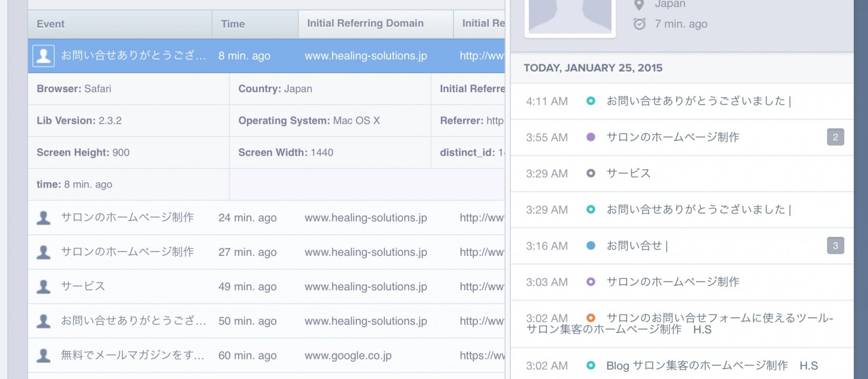The height and width of the screenshot is (379, 868).
Task: Open サロンのお問い合せフォームに使えるツール entry
Action: 682,324
